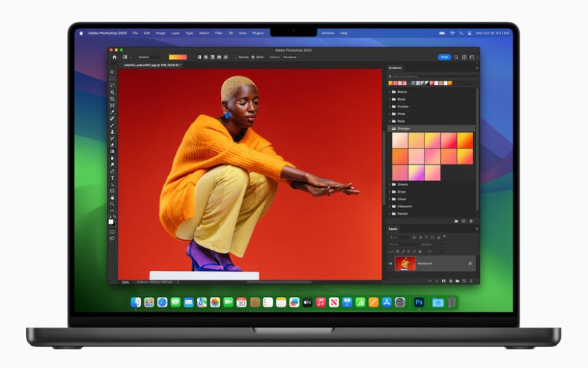Click the lock icon on Background layer
The height and width of the screenshot is (368, 588).
[x=470, y=263]
